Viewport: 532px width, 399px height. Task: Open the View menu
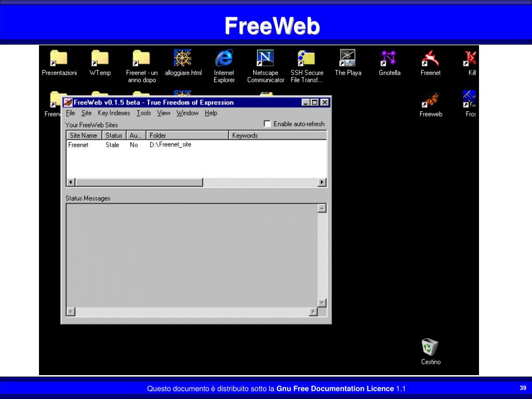[x=164, y=113]
